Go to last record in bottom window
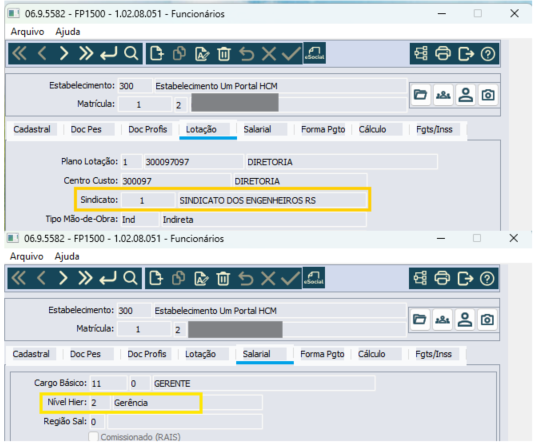 coord(85,278)
